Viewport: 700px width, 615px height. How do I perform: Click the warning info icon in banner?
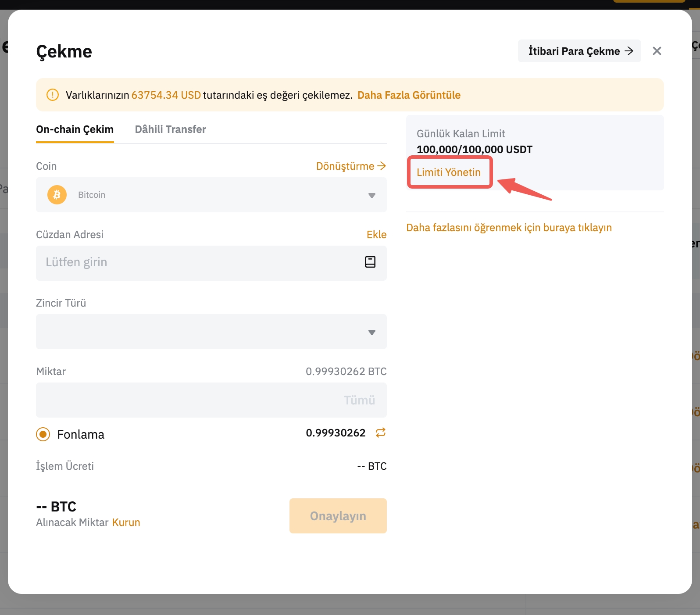53,95
